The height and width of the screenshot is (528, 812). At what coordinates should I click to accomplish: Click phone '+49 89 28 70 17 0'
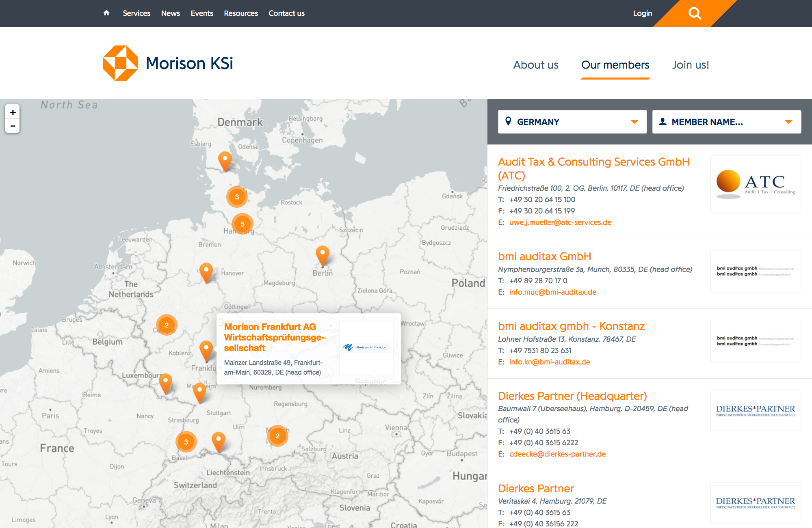pyautogui.click(x=538, y=281)
